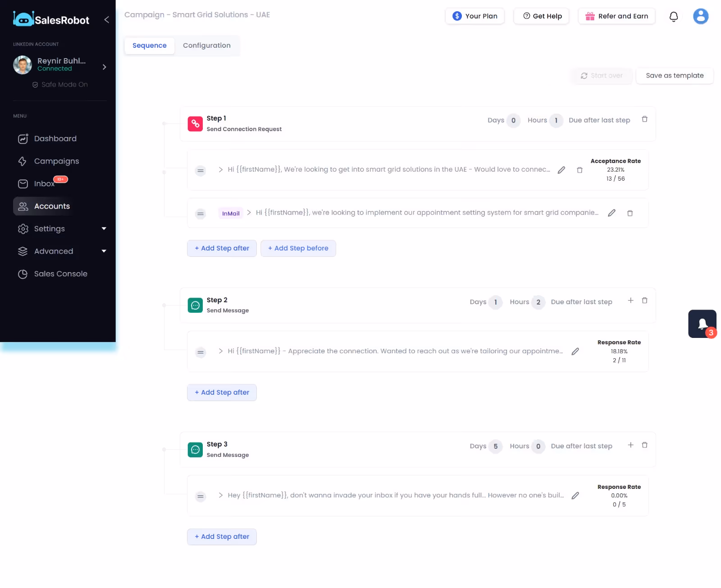Edit the Step 1 connection request message

(561, 170)
